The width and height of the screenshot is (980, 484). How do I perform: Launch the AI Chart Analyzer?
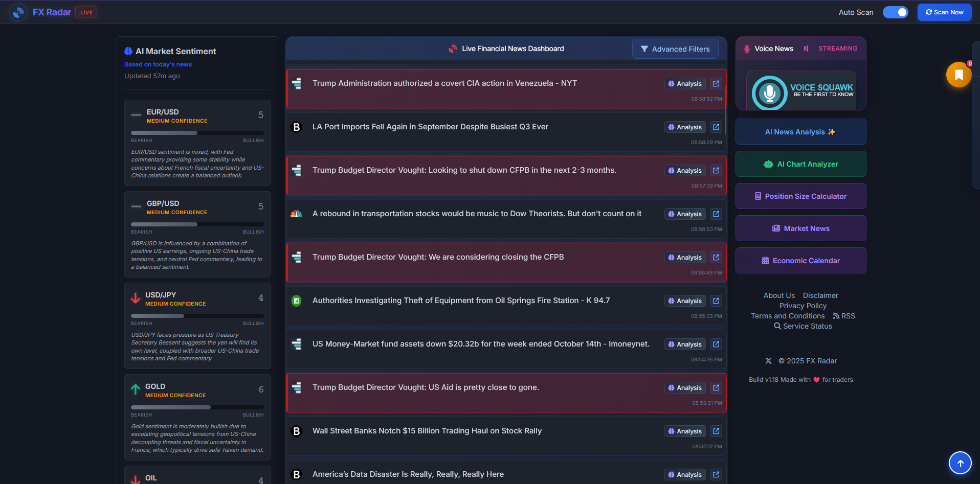(800, 164)
